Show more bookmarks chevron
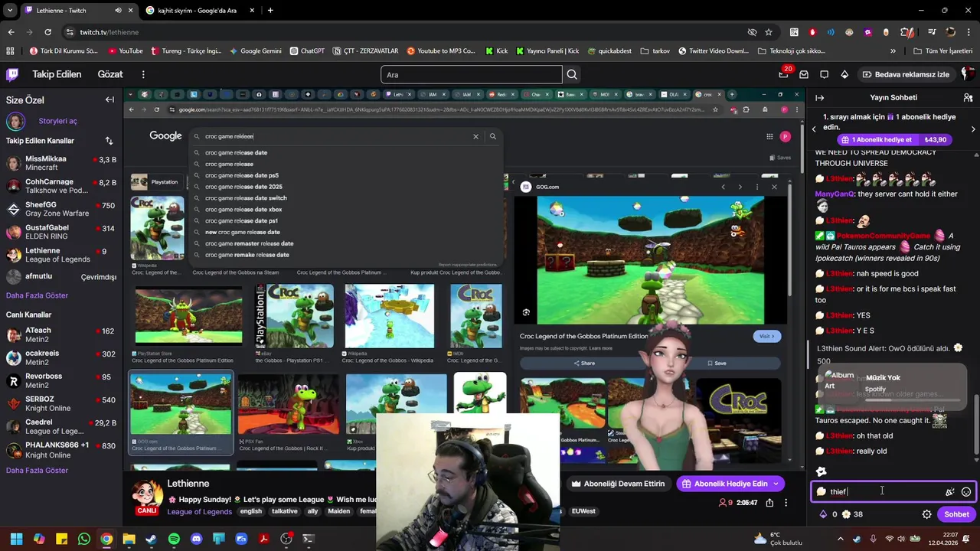Image resolution: width=980 pixels, height=551 pixels. 893,51
